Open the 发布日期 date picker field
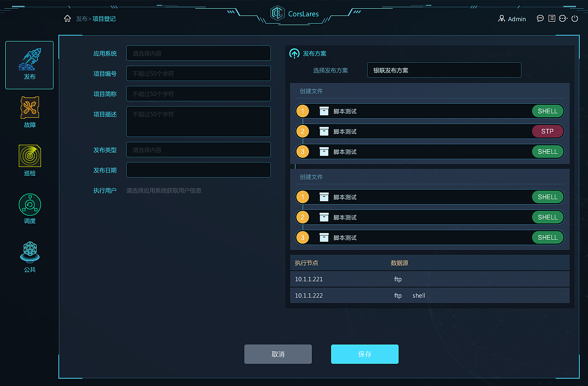Screen dimensions: 588x386 pos(199,170)
